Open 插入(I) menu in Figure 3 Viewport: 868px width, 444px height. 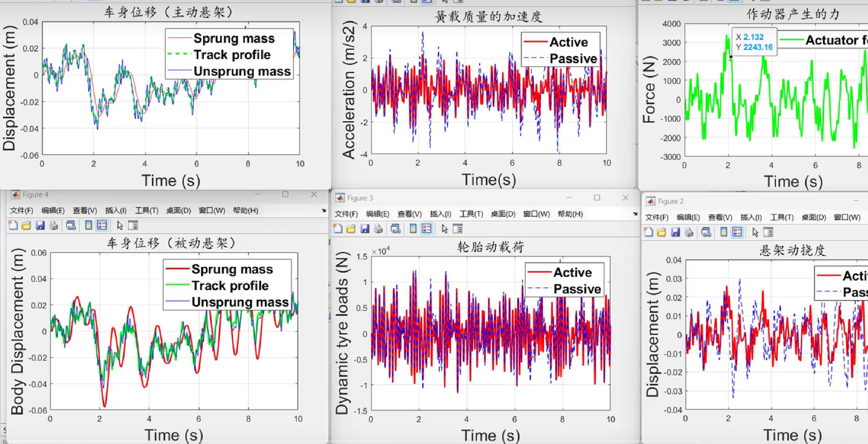pyautogui.click(x=440, y=214)
